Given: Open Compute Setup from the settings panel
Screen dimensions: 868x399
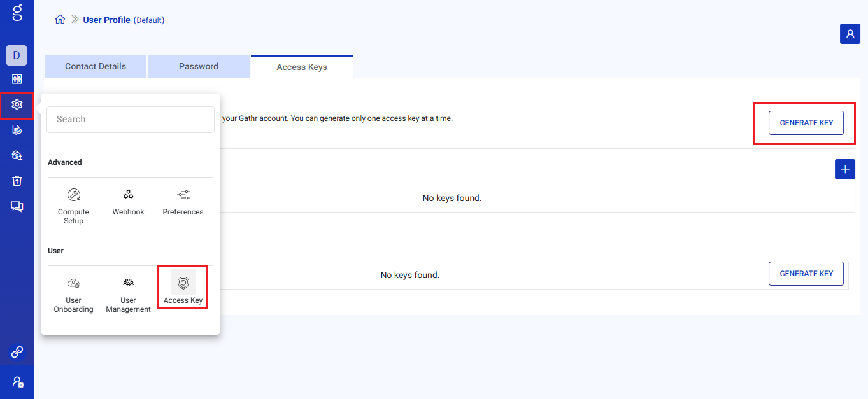Looking at the screenshot, I should click(73, 205).
